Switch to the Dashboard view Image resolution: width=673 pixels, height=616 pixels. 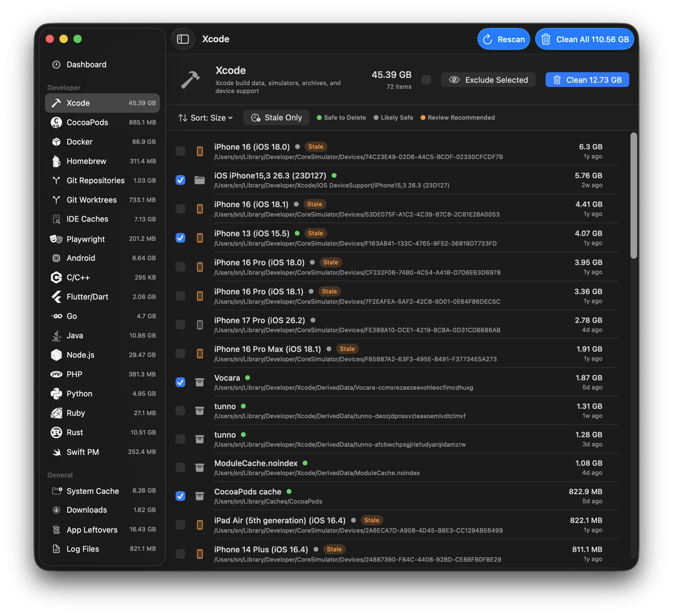(x=86, y=64)
